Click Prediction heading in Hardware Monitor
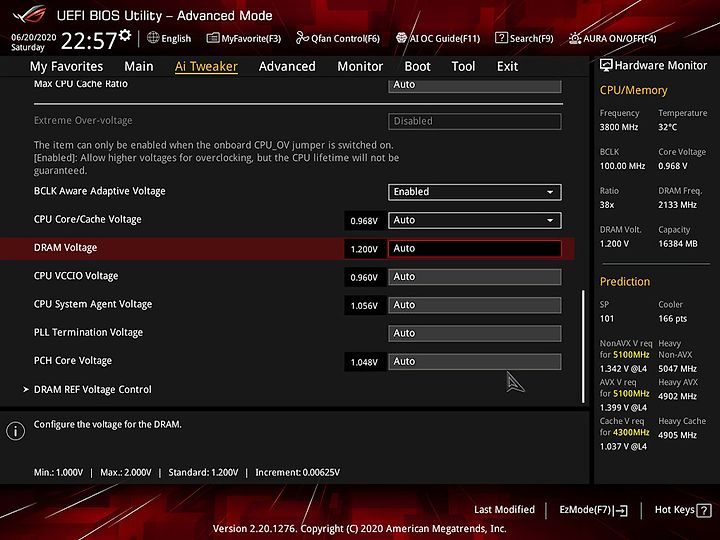 point(625,281)
